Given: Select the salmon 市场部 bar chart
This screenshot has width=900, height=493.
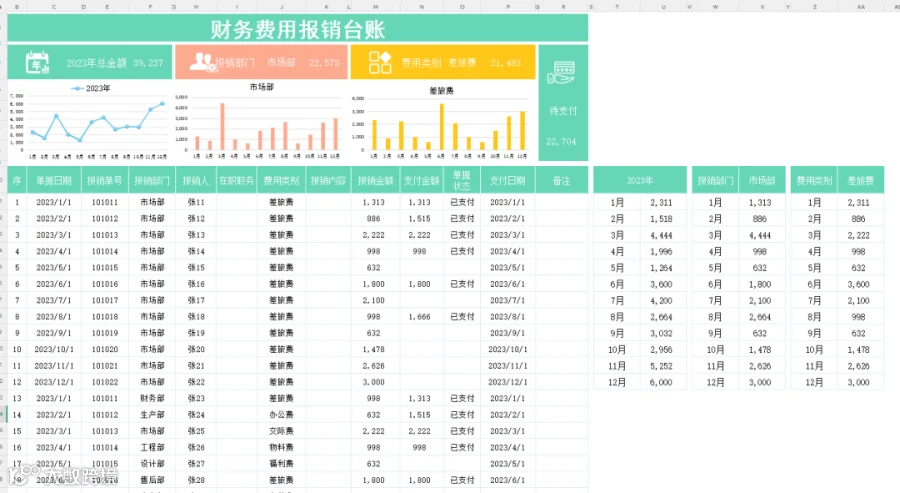Looking at the screenshot, I should [x=261, y=121].
